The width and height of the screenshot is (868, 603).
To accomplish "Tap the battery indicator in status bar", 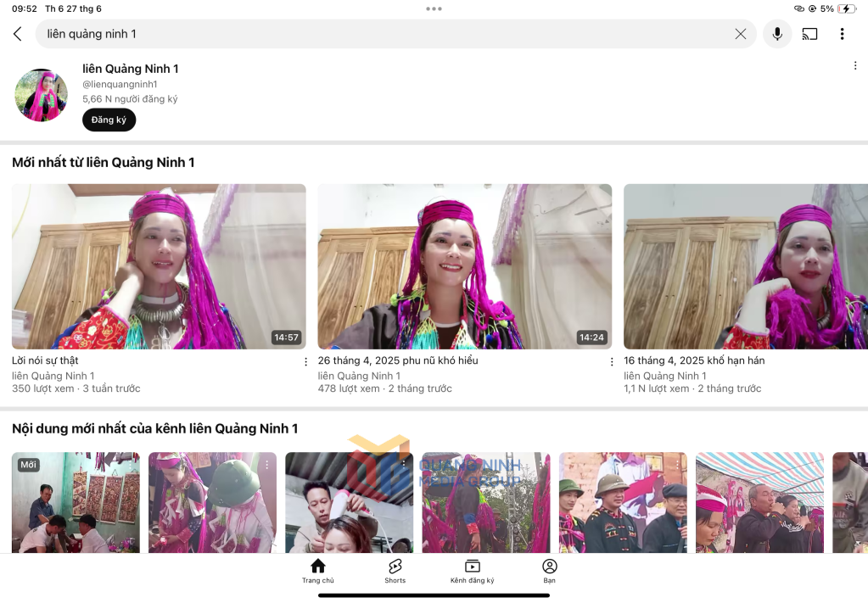I will [847, 8].
